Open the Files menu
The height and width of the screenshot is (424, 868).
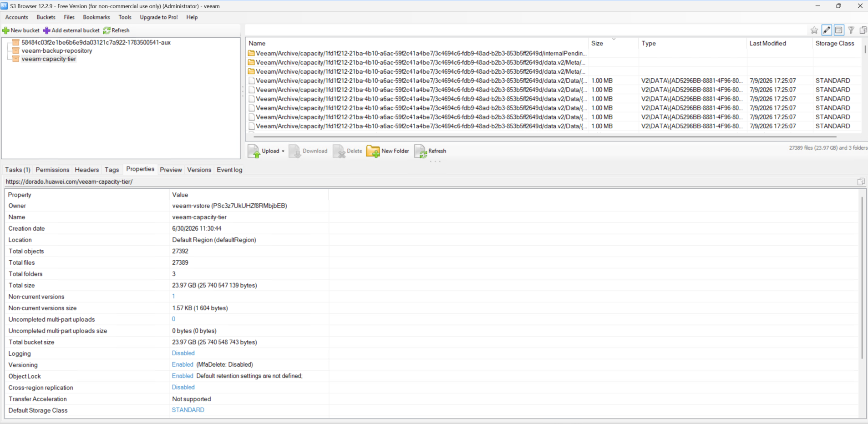[x=69, y=17]
